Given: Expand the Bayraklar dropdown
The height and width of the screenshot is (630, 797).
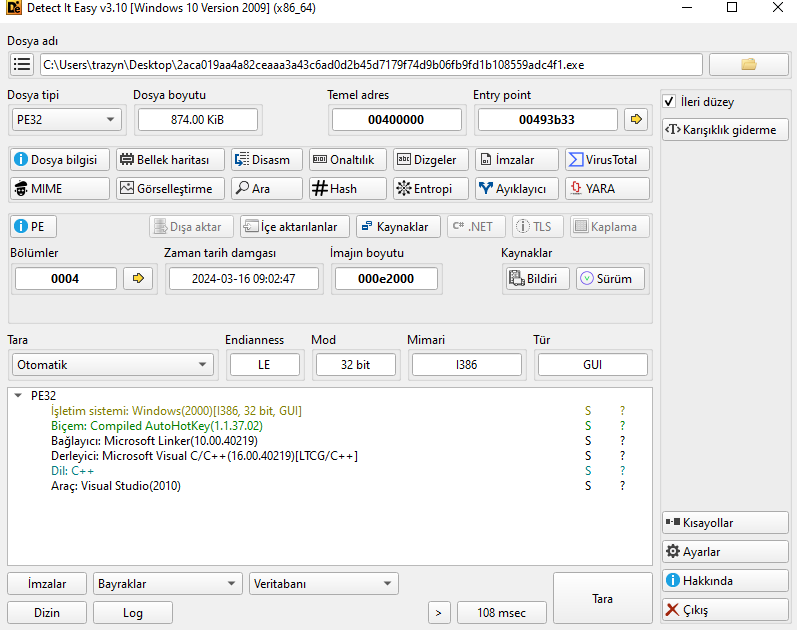Looking at the screenshot, I should click(167, 584).
